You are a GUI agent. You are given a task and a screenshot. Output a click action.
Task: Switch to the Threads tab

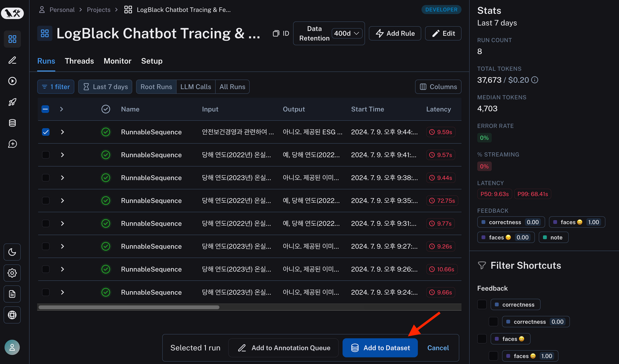79,61
